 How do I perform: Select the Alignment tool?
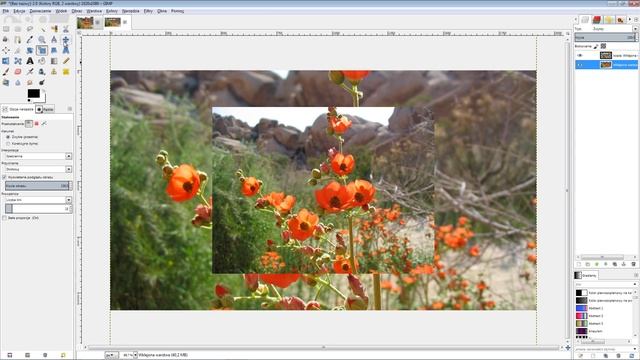click(x=6, y=50)
